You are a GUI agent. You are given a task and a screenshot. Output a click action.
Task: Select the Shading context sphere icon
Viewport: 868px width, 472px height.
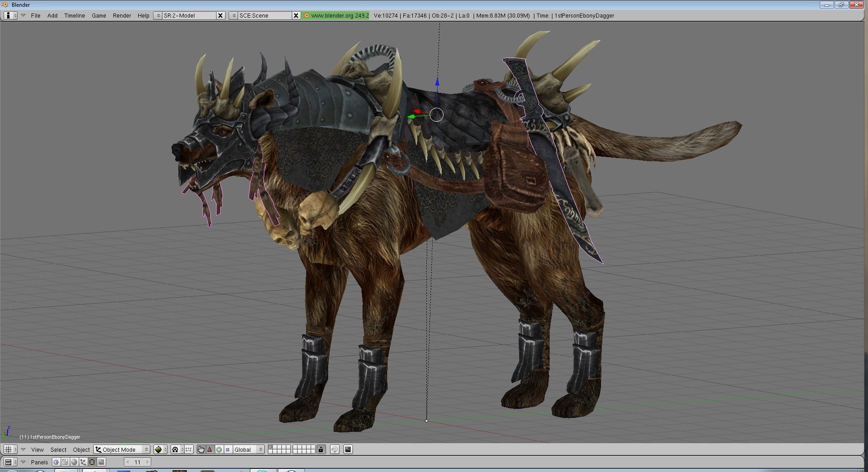[x=74, y=462]
